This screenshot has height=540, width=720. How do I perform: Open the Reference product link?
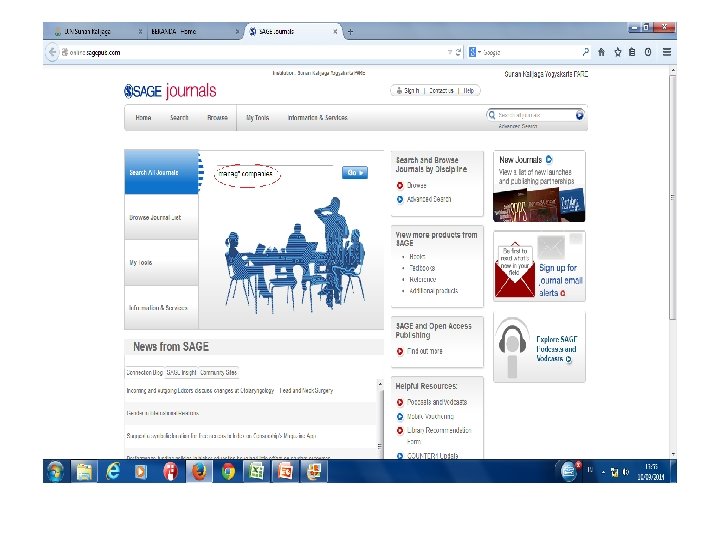tap(422, 280)
